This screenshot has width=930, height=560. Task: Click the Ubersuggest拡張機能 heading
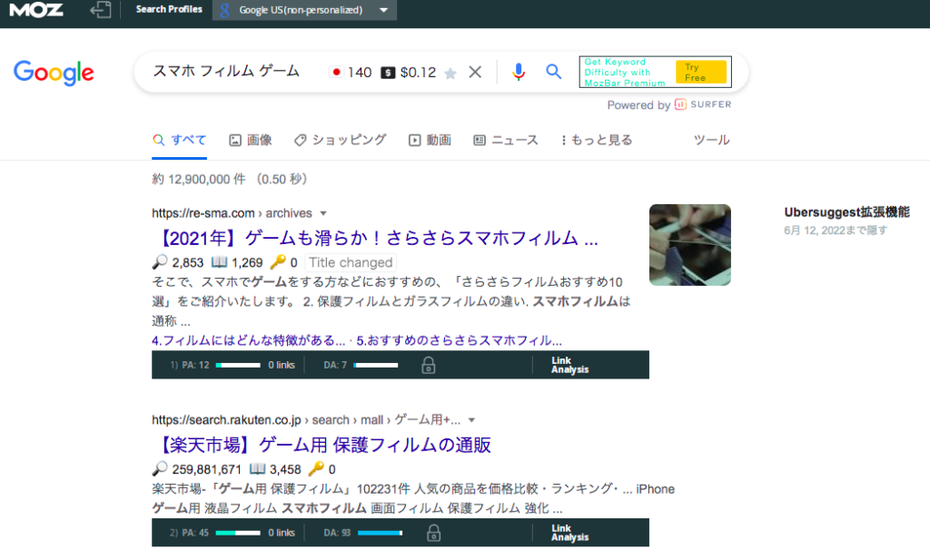coord(846,212)
